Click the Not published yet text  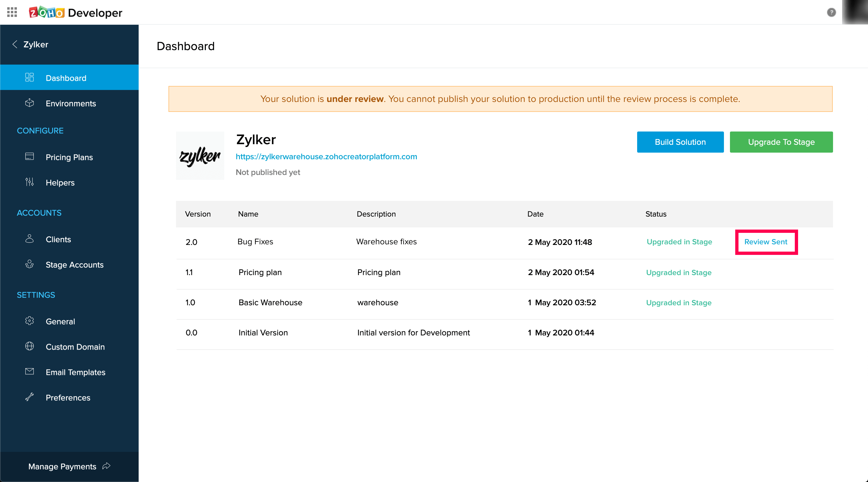pos(268,172)
